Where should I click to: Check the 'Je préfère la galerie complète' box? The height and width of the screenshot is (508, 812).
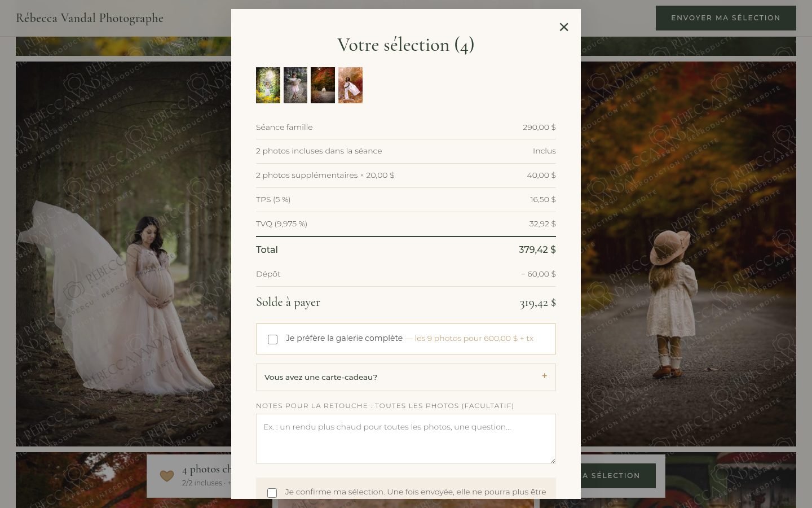click(x=272, y=339)
